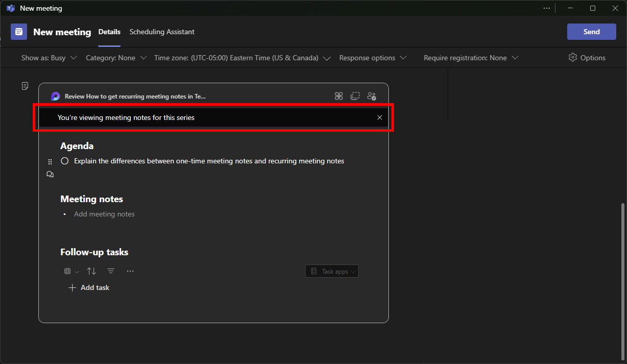
Task: Click the meeting notes icon beside the notes card
Action: [x=25, y=86]
